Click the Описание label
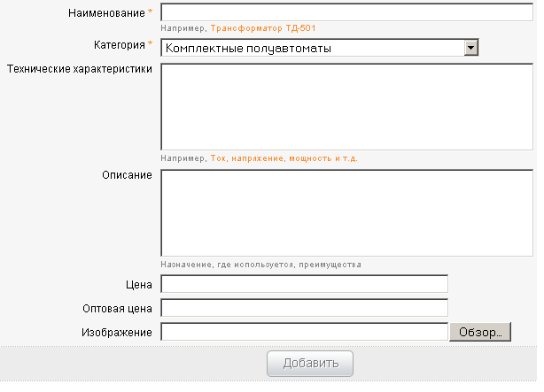The height and width of the screenshot is (392, 544). pyautogui.click(x=127, y=175)
